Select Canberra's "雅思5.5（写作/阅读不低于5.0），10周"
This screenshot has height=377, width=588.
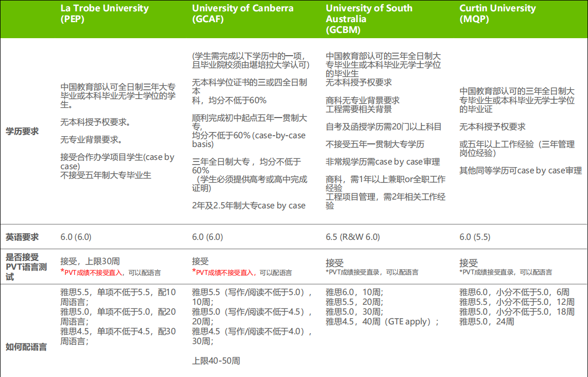[x=252, y=297]
